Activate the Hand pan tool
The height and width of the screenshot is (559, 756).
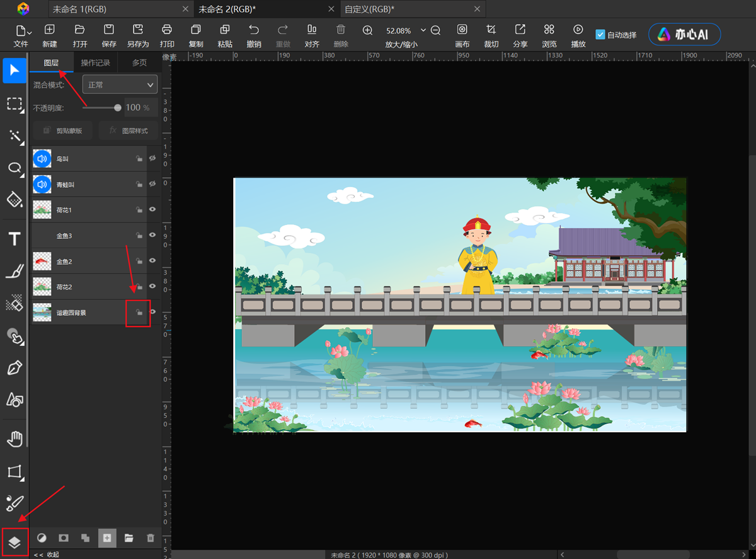tap(14, 439)
